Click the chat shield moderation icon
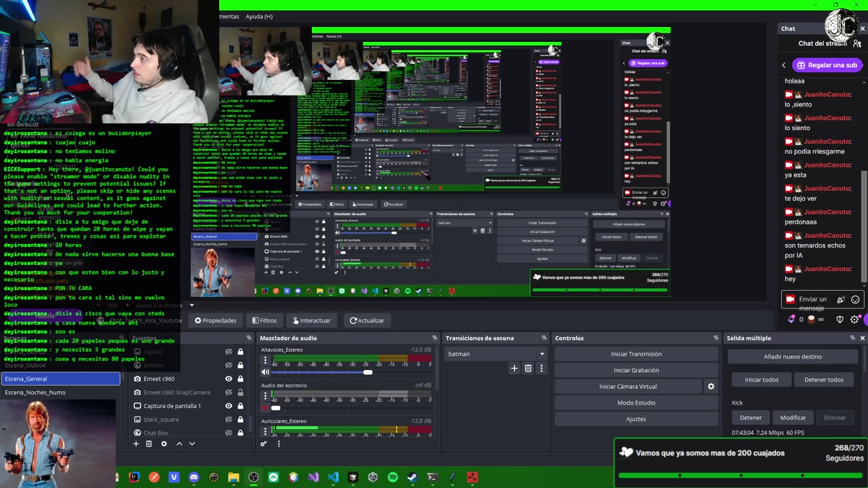Screen dimensions: 868x488 pos(840,319)
